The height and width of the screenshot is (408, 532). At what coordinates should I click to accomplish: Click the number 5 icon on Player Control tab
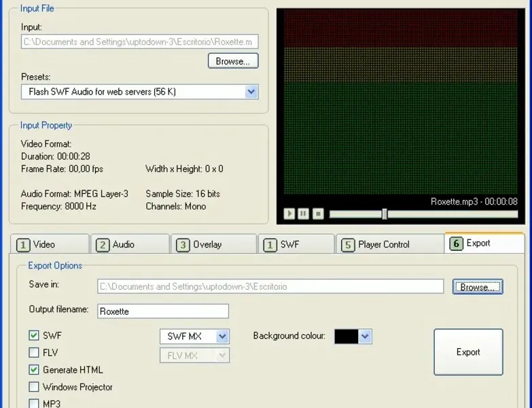[x=348, y=245]
